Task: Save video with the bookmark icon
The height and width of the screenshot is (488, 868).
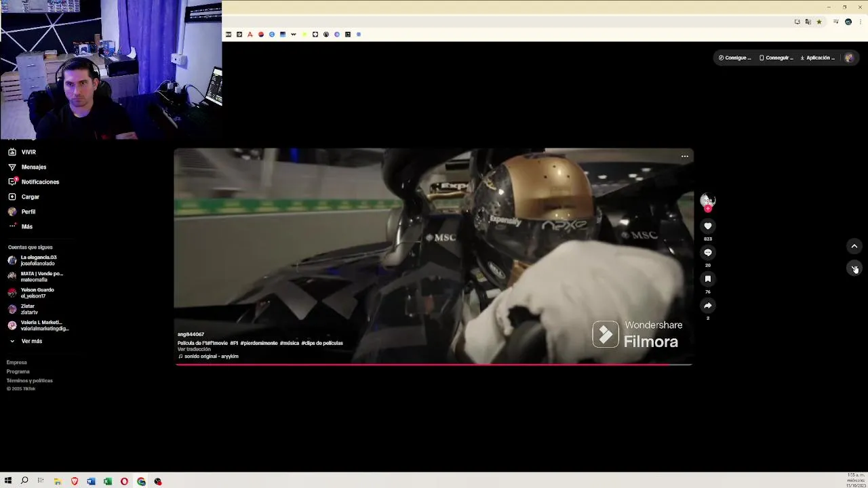Action: (x=708, y=279)
